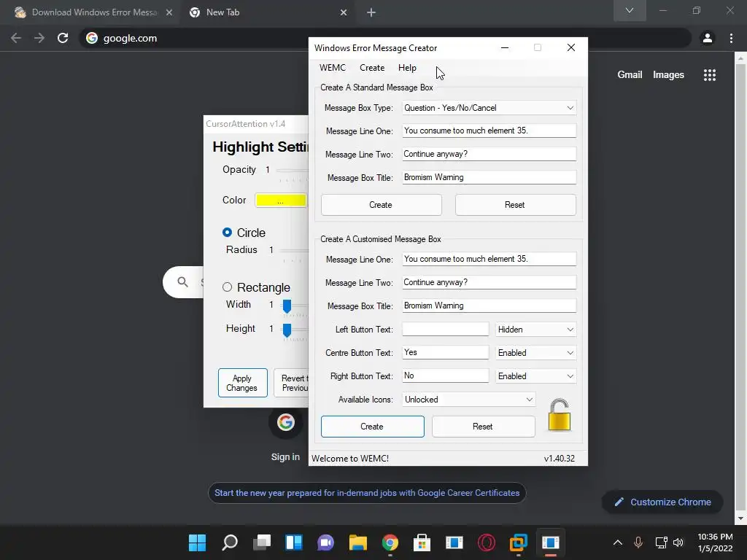Click the Left Button Text field
The image size is (747, 560).
pyautogui.click(x=446, y=330)
